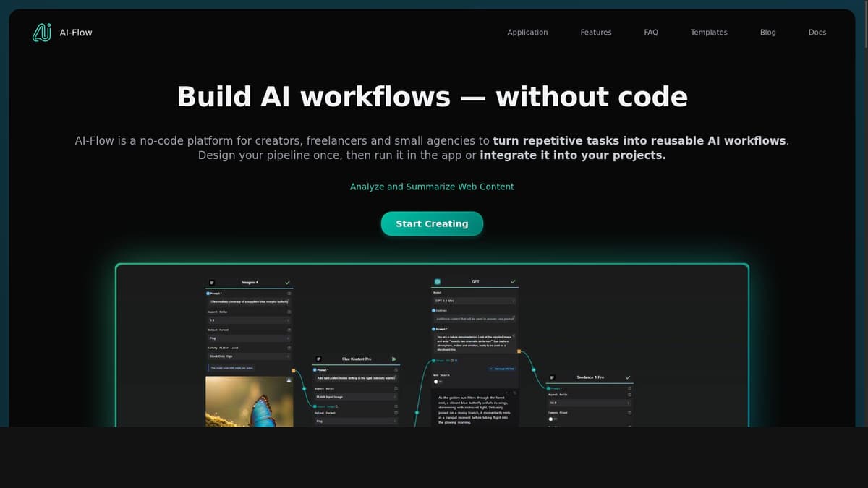
Task: Click the butterfly image thumbnail
Action: (x=249, y=402)
